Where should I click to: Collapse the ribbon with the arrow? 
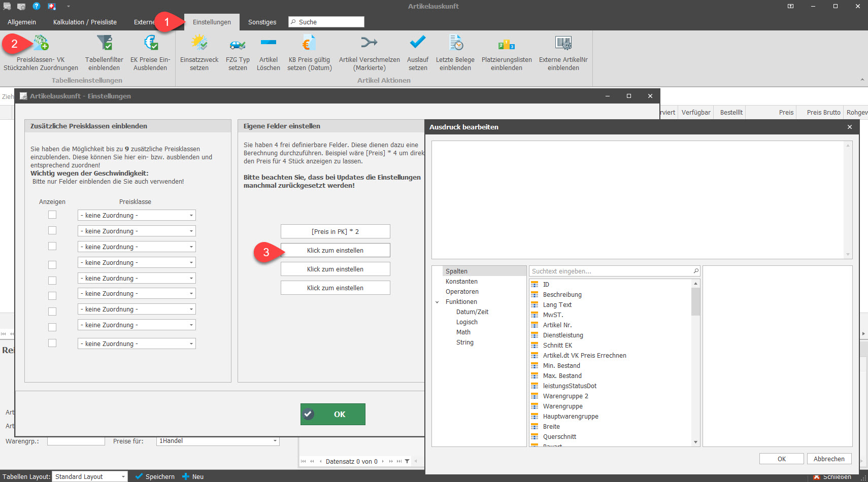click(862, 80)
